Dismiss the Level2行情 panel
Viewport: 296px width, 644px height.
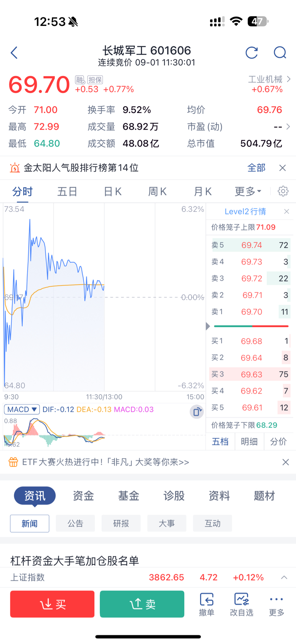click(x=286, y=211)
